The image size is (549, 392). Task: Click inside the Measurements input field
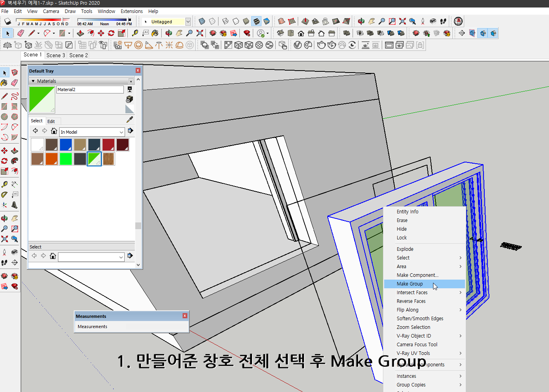click(132, 327)
